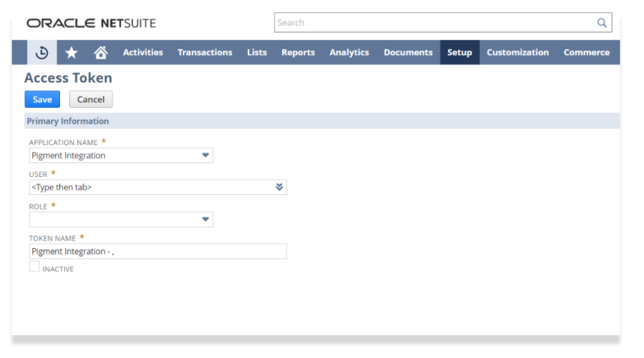
Task: Click the Oracle NetSuite logo
Action: click(x=91, y=23)
